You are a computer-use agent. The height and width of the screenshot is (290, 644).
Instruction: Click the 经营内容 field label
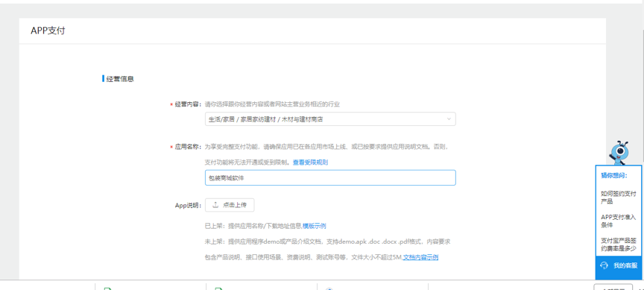click(x=188, y=104)
